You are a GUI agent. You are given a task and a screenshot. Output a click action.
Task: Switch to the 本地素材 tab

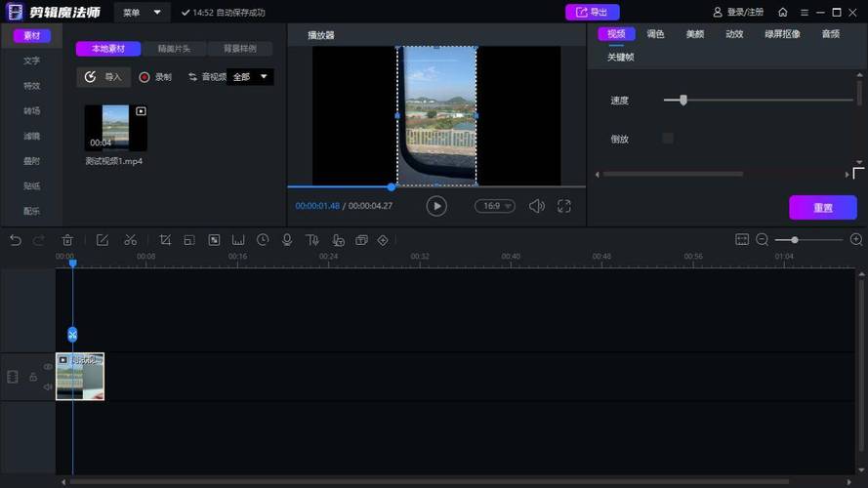(108, 49)
